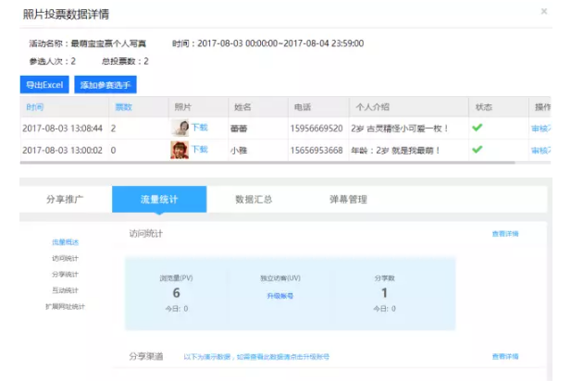Download photo in the 蕾蕾 row
The image size is (571, 392).
[200, 128]
